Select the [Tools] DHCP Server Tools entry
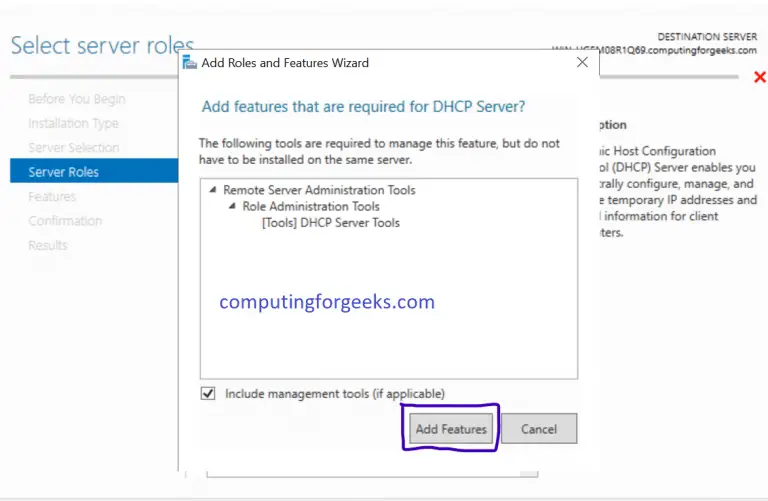The width and height of the screenshot is (768, 501). 330,222
